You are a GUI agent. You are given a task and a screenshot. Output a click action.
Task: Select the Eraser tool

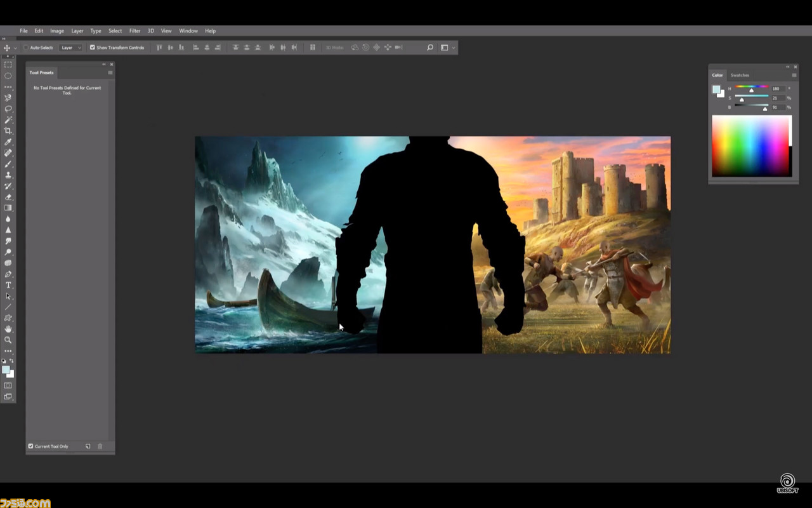coord(8,197)
